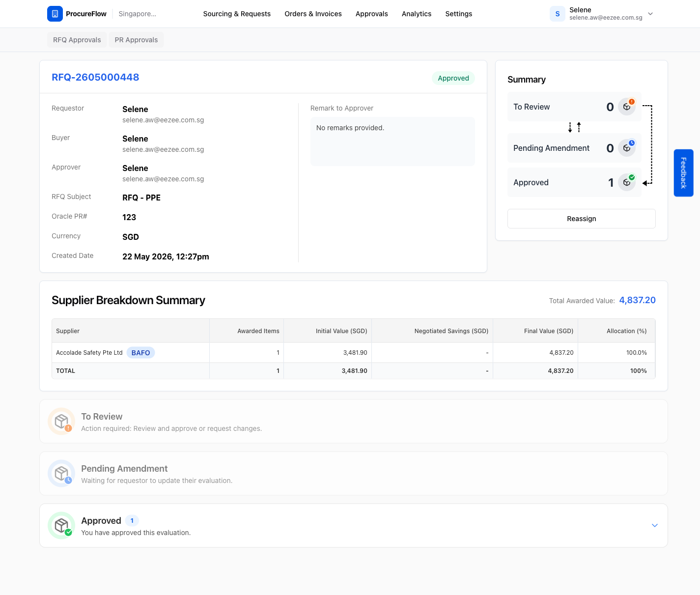Switch to the PR Approvals tab
Viewport: 700px width, 595px height.
pos(136,40)
